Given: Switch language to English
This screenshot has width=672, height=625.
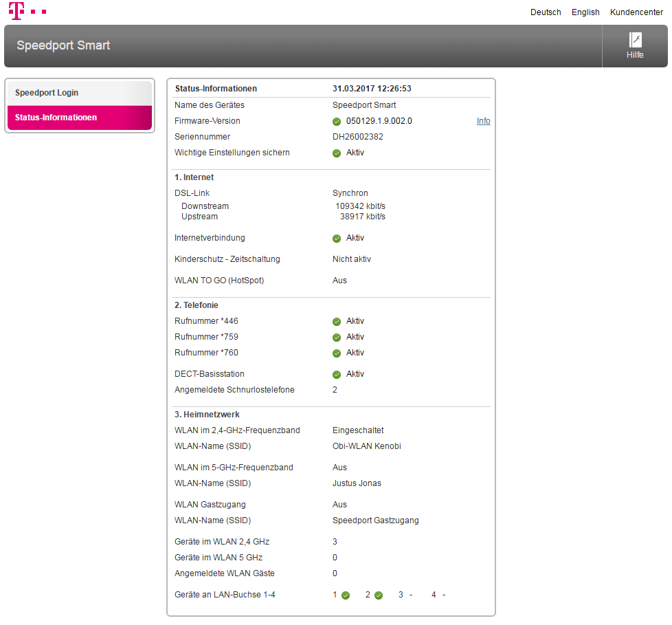Looking at the screenshot, I should click(x=585, y=12).
